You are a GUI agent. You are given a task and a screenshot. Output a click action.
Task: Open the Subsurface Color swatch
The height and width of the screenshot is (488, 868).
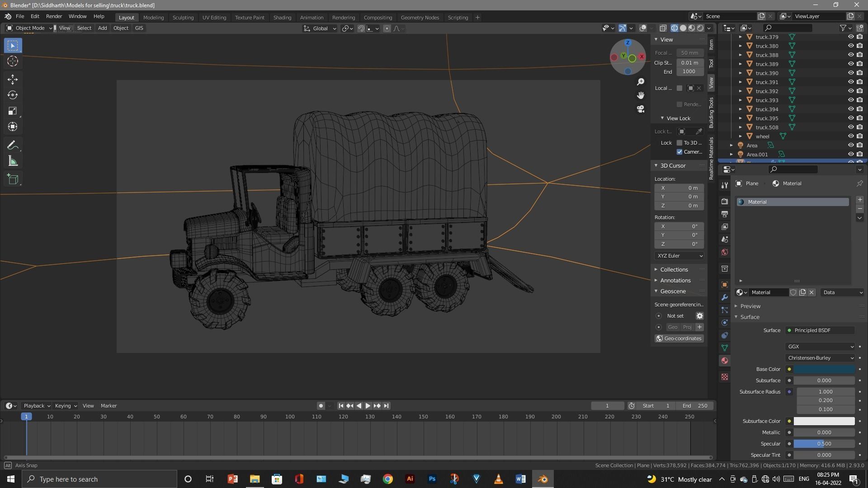pyautogui.click(x=824, y=421)
